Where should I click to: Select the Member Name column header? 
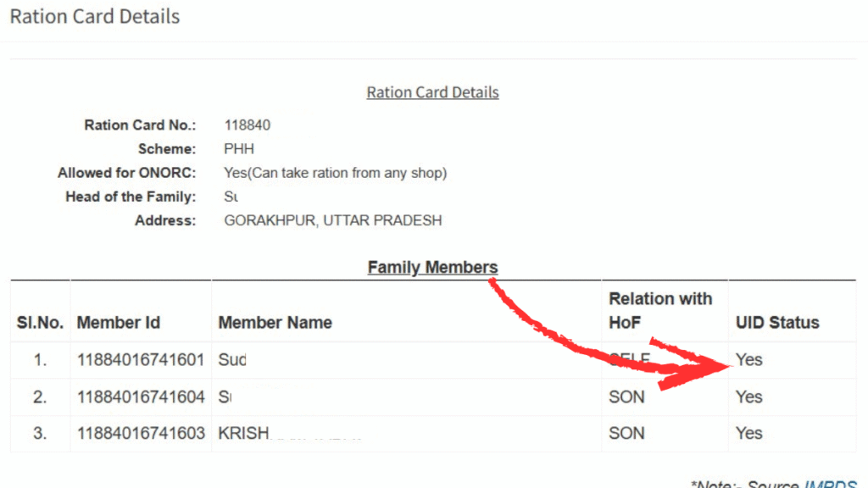[x=275, y=323]
